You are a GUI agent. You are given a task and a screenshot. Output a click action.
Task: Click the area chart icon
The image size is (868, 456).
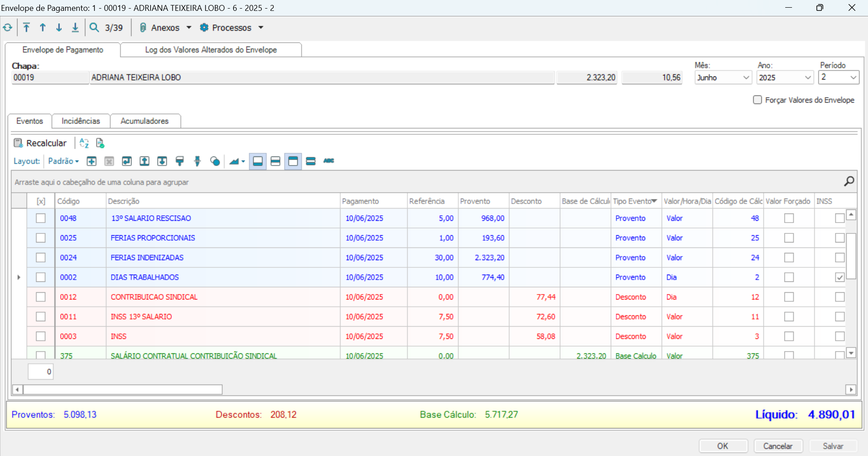(234, 161)
